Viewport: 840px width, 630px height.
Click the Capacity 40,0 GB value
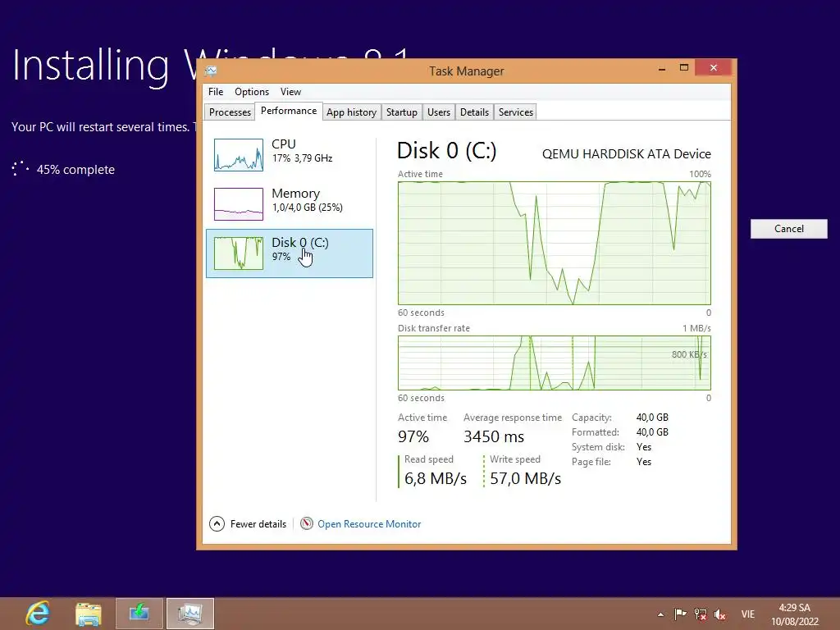[x=652, y=418]
